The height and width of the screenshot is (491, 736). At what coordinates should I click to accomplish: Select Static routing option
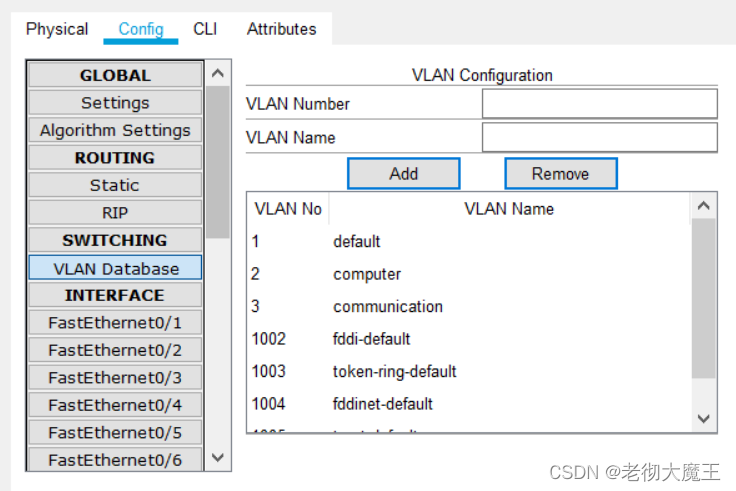[115, 185]
